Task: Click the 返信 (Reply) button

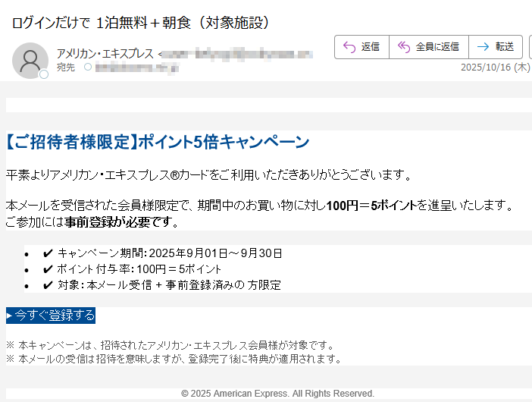Action: pyautogui.click(x=361, y=47)
